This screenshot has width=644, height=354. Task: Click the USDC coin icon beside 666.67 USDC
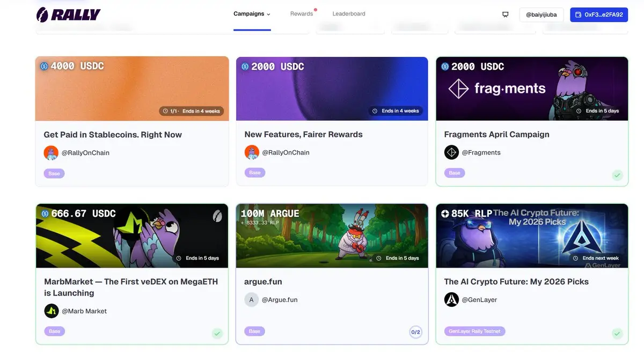[45, 213]
